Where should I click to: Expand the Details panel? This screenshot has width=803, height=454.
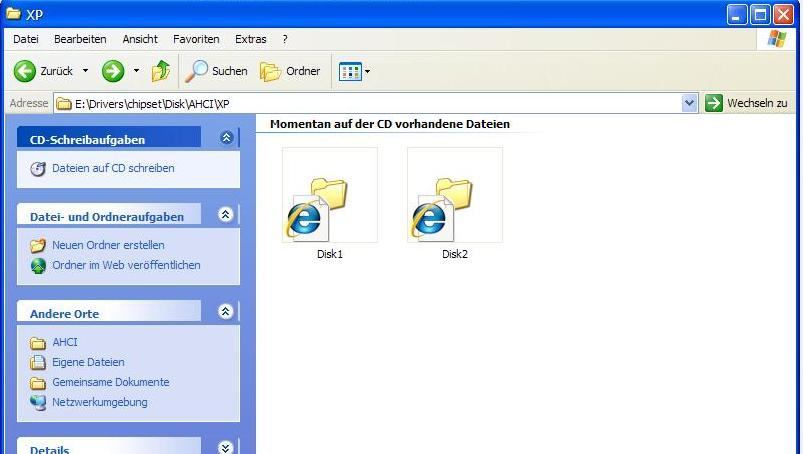tap(225, 448)
